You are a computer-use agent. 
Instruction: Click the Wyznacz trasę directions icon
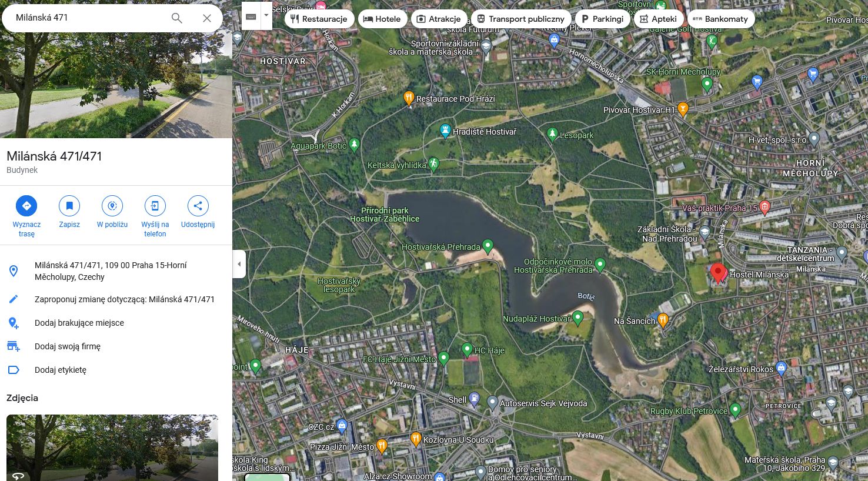(26, 206)
